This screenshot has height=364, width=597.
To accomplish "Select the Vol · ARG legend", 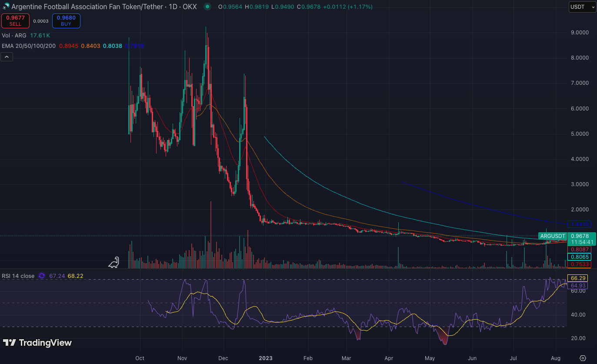I will tap(14, 36).
